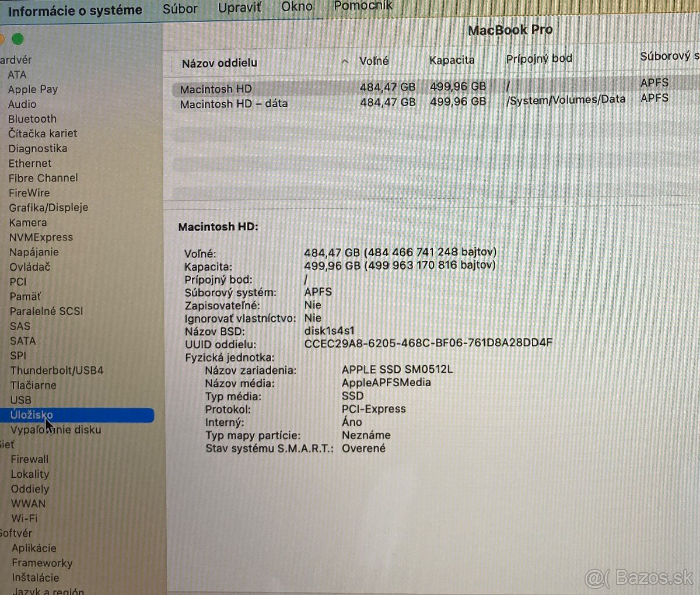Select USB in the sidebar
The width and height of the screenshot is (700, 595).
click(x=21, y=400)
